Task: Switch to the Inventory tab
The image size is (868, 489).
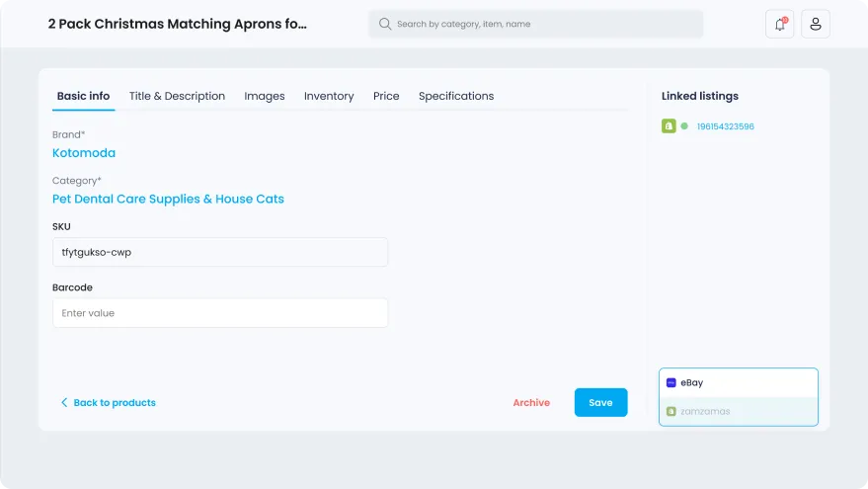Action: coord(329,96)
